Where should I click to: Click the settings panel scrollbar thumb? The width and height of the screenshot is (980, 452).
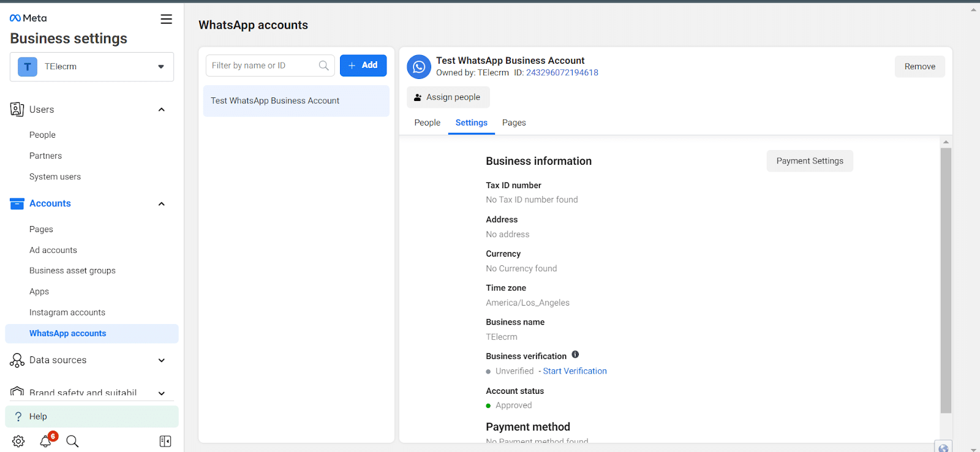pos(946,281)
